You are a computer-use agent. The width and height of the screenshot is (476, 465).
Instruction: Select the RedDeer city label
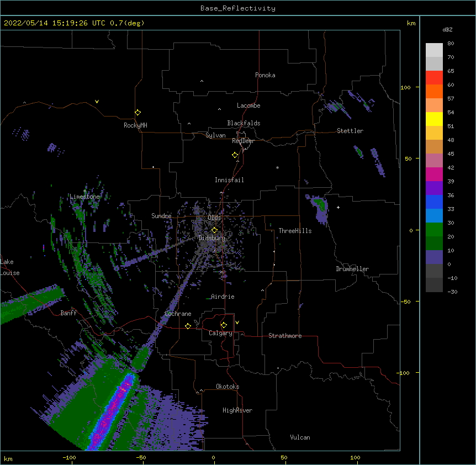click(243, 141)
